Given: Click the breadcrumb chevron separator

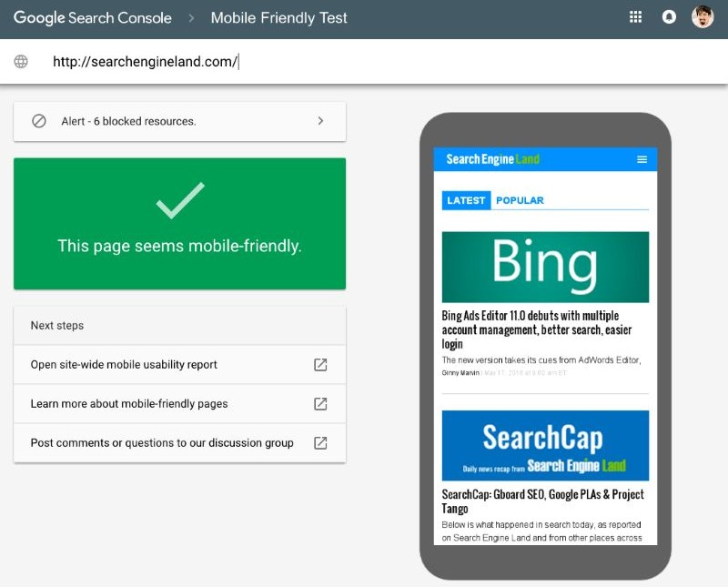Looking at the screenshot, I should click(x=191, y=18).
